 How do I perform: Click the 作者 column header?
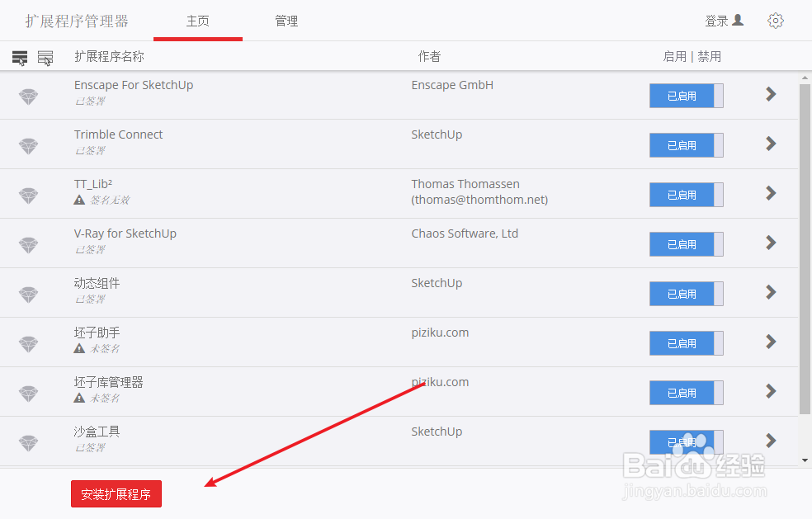pyautogui.click(x=429, y=56)
